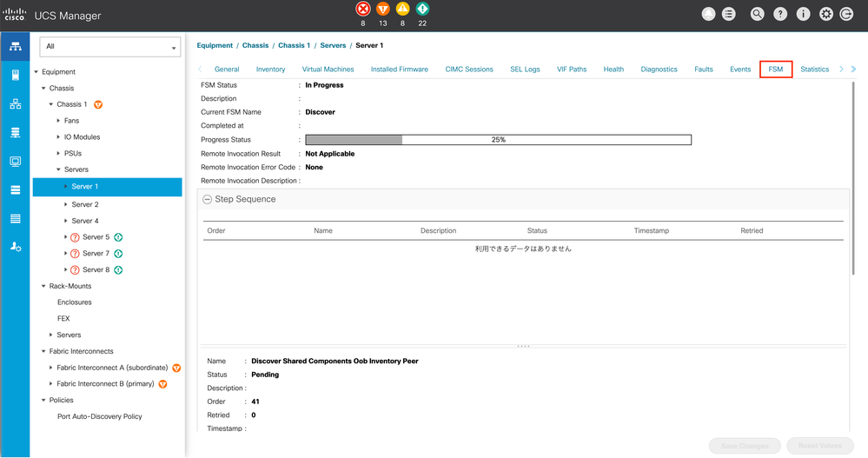Click the Save Changes button
The image size is (868, 458).
pos(745,446)
